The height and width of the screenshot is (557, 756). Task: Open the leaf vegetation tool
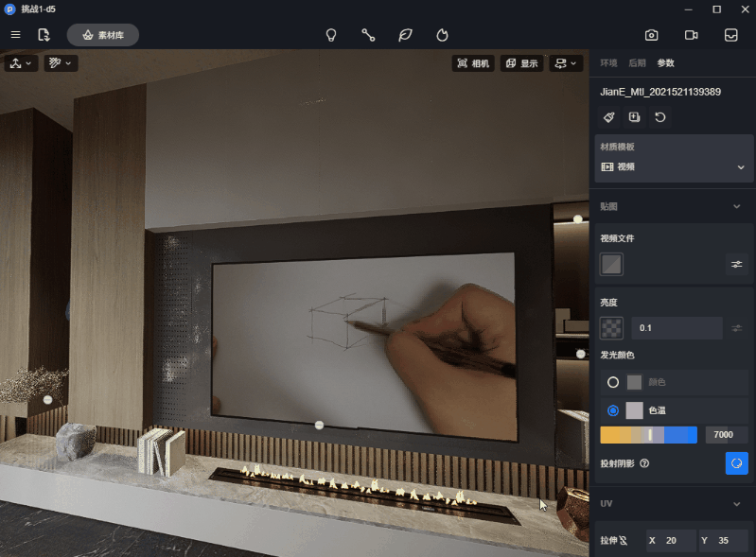point(405,35)
